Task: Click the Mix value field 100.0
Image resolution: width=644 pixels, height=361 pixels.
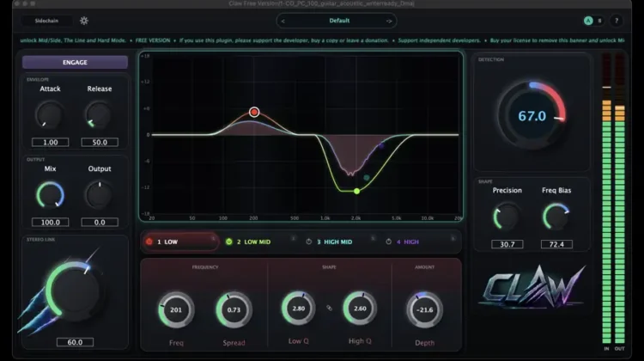Action: 50,223
